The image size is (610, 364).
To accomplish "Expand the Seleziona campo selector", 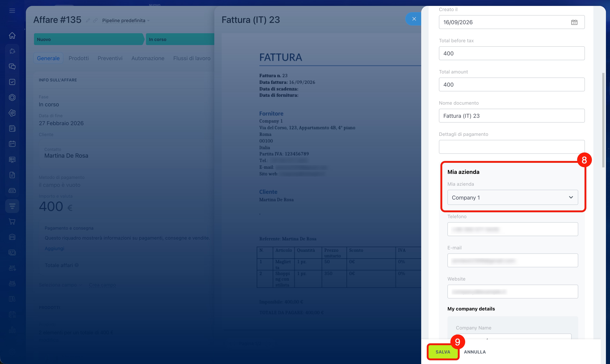I will (x=60, y=285).
